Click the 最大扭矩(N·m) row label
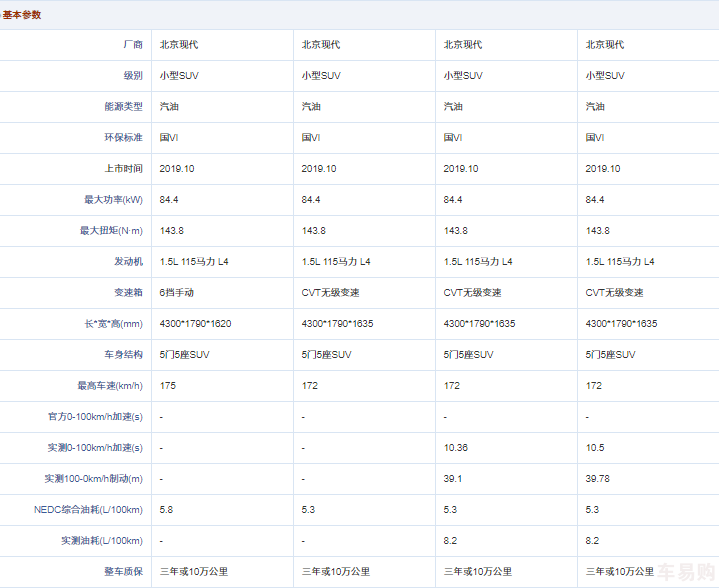 click(x=111, y=231)
